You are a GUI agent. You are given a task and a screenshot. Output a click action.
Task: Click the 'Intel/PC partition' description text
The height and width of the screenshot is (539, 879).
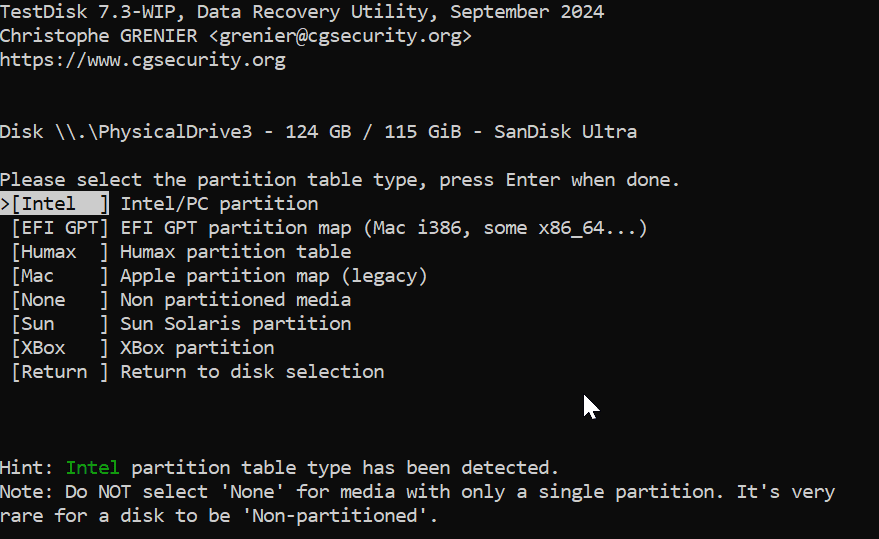coord(220,204)
